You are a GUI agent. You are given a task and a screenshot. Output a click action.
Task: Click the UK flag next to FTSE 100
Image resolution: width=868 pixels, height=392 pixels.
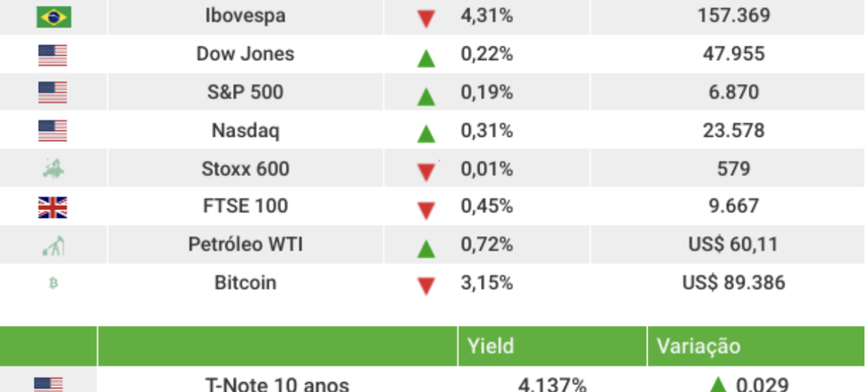(53, 208)
